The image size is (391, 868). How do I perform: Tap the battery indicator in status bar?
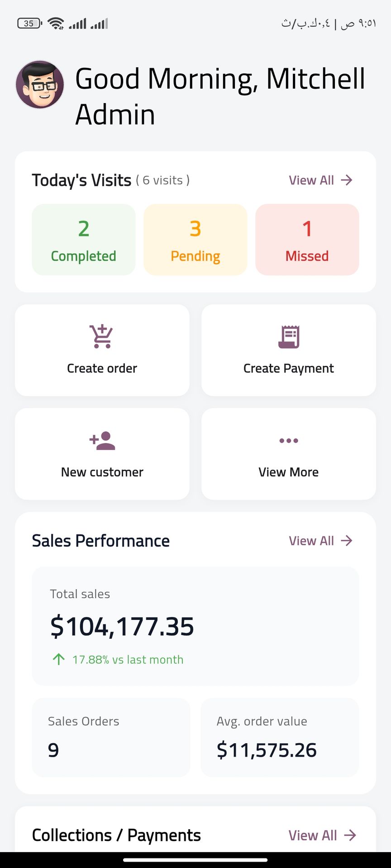click(29, 24)
